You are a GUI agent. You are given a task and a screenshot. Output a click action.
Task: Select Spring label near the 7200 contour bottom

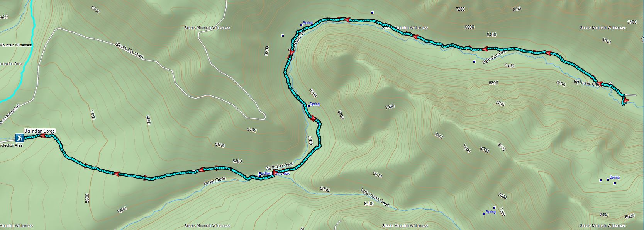(491, 212)
